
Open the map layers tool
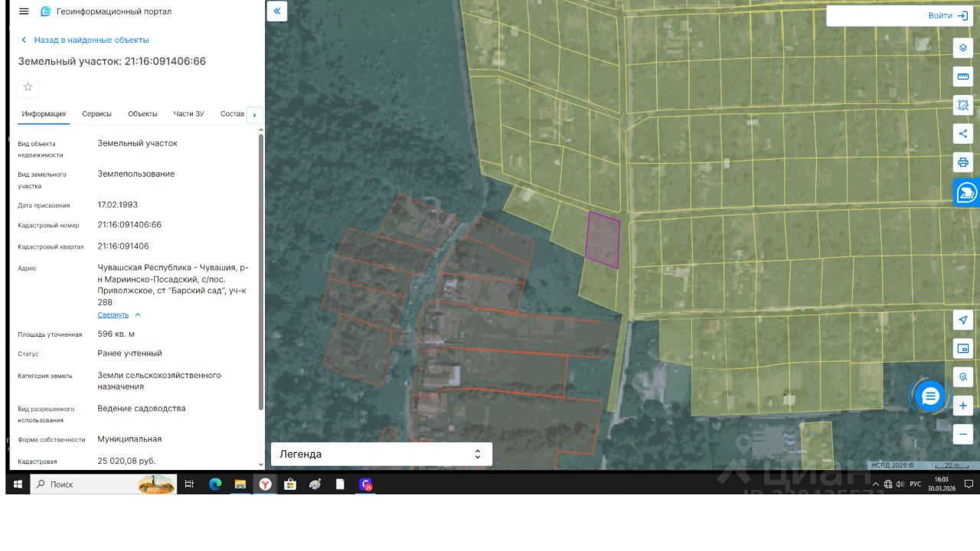tap(963, 48)
